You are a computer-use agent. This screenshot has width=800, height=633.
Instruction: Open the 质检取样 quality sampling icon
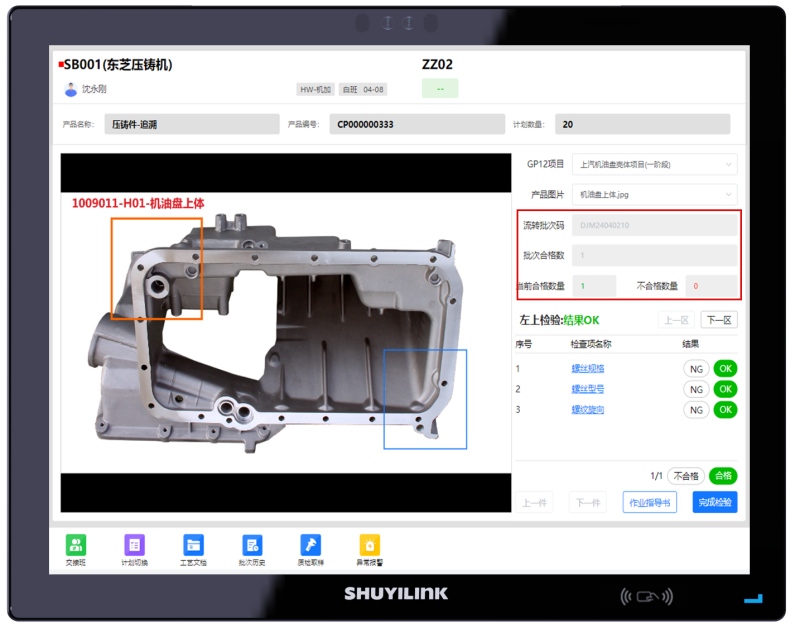click(x=310, y=545)
